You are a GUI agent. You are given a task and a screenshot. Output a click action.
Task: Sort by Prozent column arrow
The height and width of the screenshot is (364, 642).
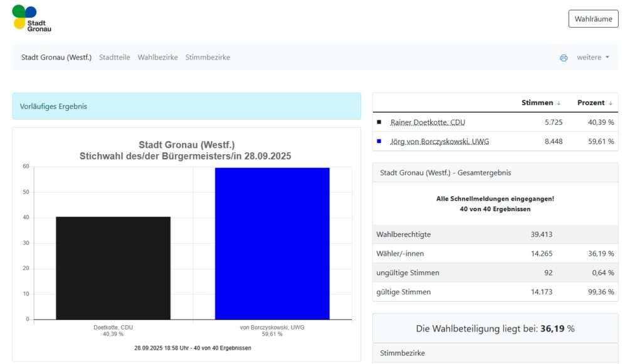pos(611,103)
